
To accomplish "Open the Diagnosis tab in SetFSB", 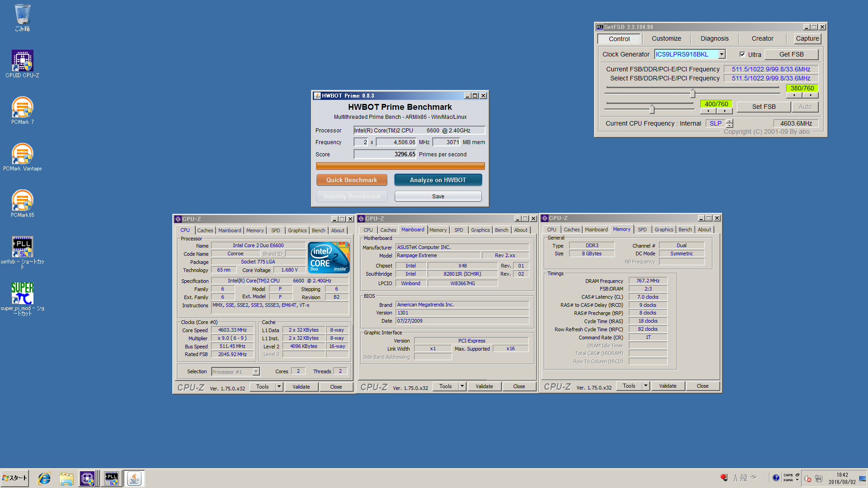I will tap(714, 39).
